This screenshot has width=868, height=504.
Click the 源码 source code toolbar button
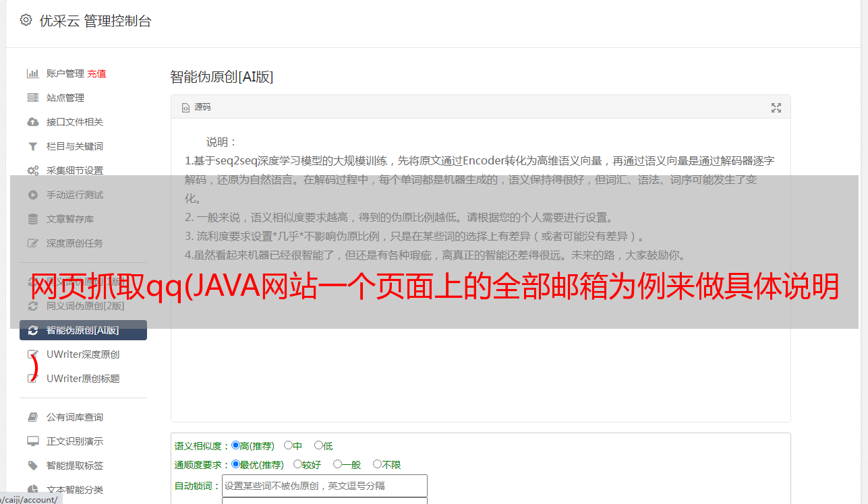(196, 107)
